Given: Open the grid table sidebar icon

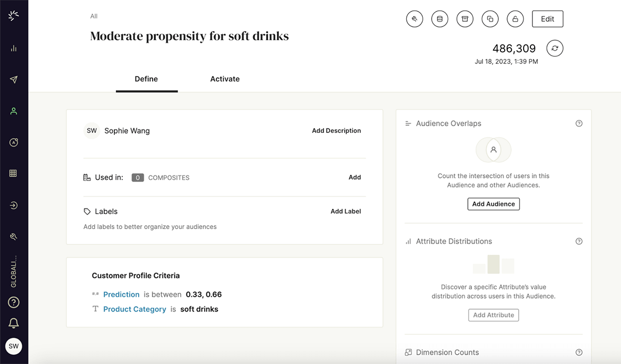Looking at the screenshot, I should tap(14, 173).
